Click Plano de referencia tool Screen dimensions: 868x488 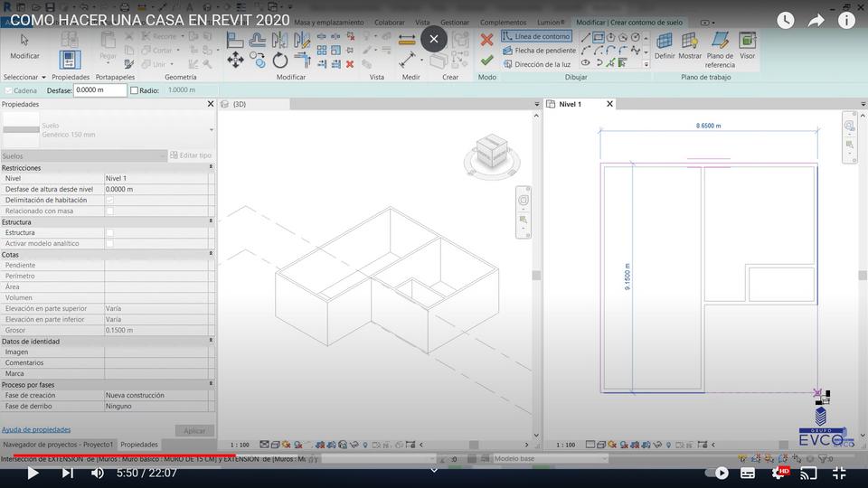(720, 51)
